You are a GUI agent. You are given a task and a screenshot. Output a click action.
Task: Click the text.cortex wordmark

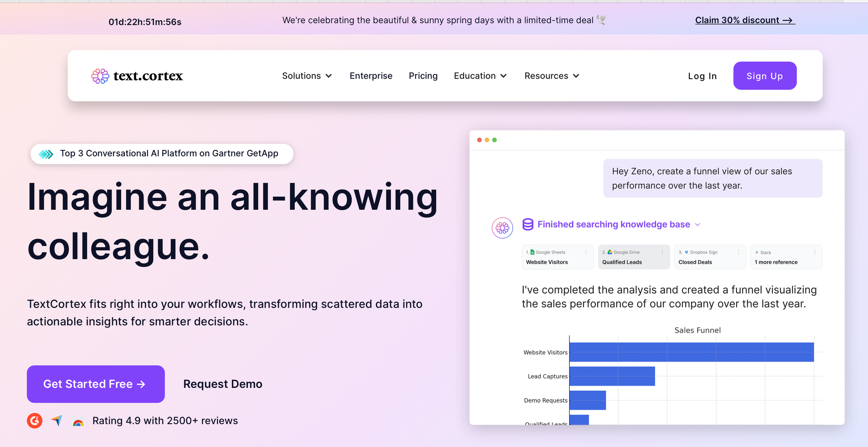pos(148,76)
